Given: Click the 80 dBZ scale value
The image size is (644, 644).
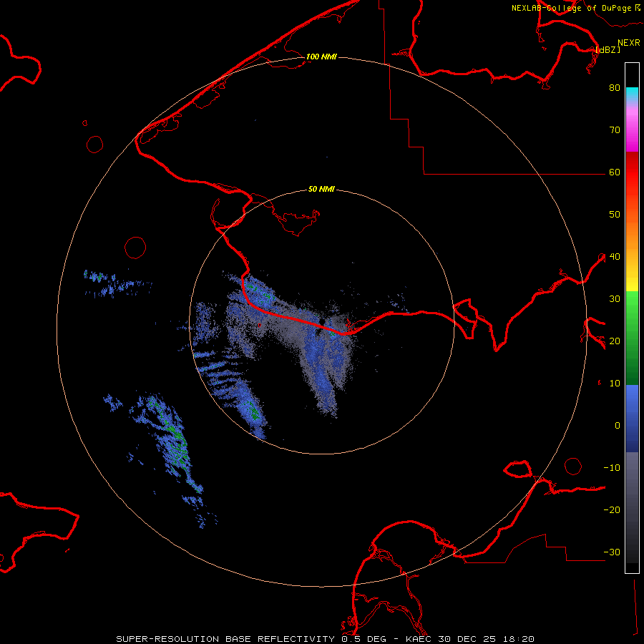Looking at the screenshot, I should click(615, 87).
